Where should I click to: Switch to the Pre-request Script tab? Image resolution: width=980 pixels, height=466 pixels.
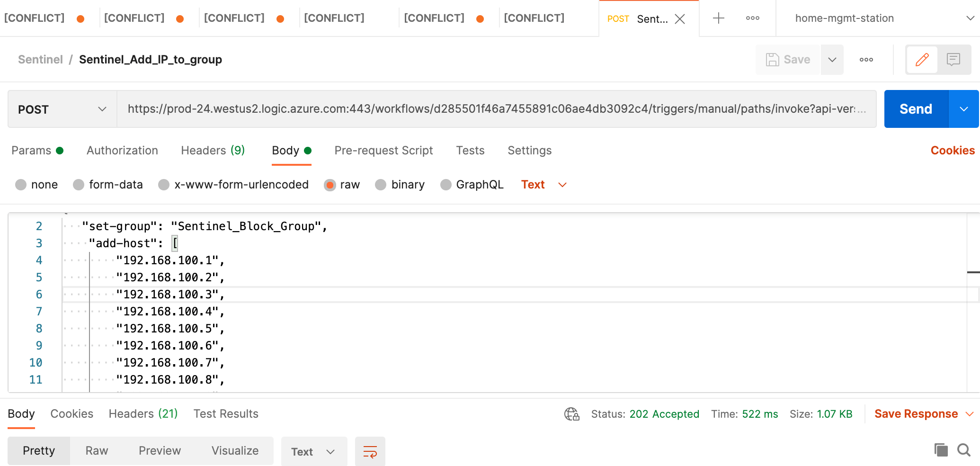[383, 151]
